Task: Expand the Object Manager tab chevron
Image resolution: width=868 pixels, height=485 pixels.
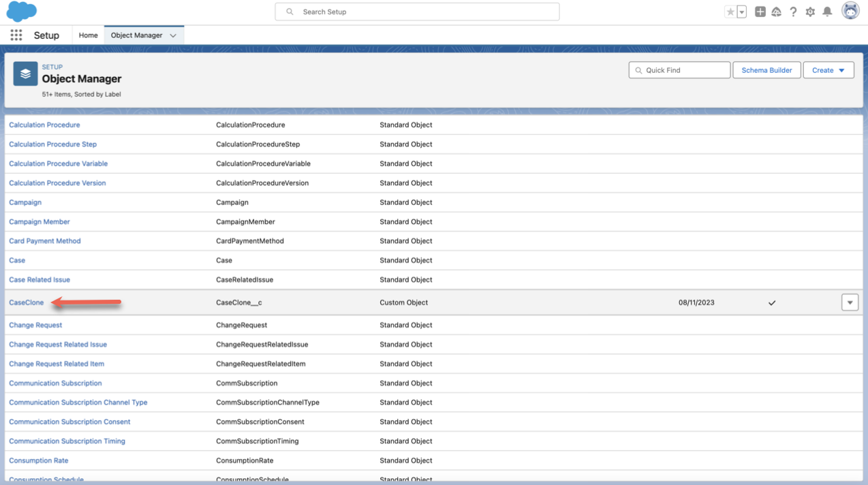Action: click(x=173, y=35)
